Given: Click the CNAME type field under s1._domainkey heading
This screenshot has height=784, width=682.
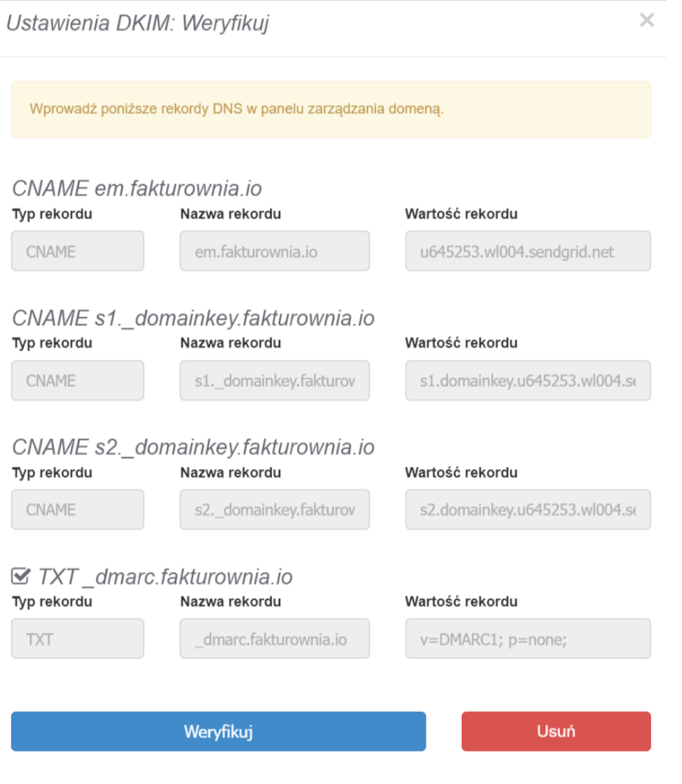Looking at the screenshot, I should [77, 380].
